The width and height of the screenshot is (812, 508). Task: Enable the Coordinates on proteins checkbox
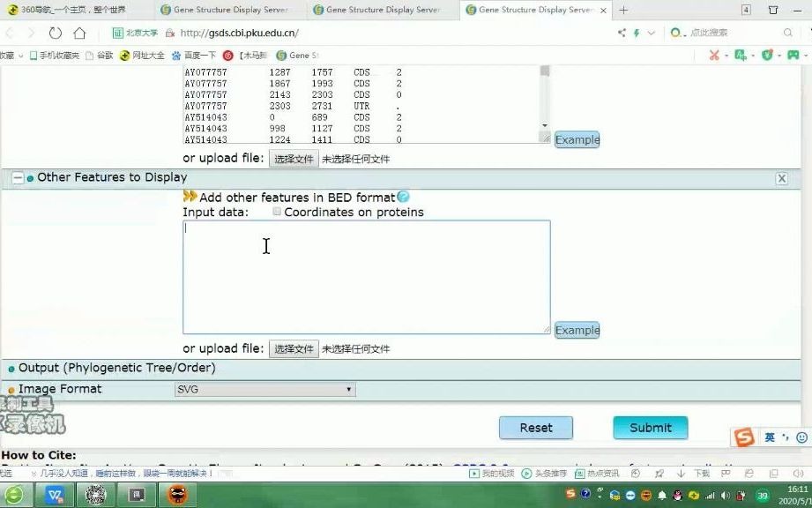(277, 212)
